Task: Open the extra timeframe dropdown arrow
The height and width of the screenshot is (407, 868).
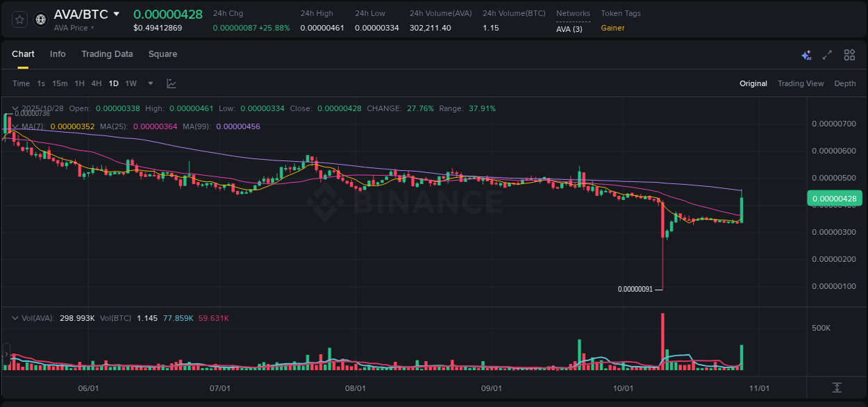Action: tap(150, 83)
